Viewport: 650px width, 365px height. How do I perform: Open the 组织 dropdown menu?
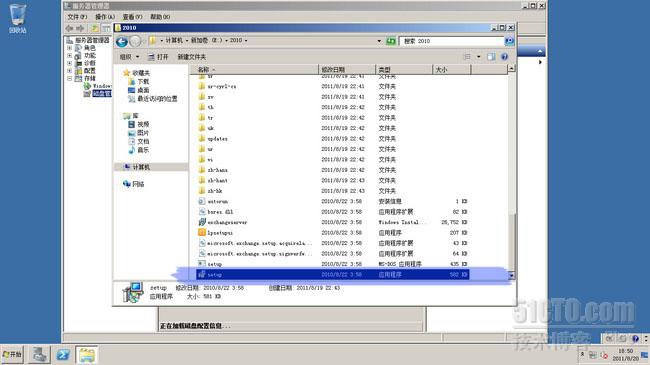(129, 57)
